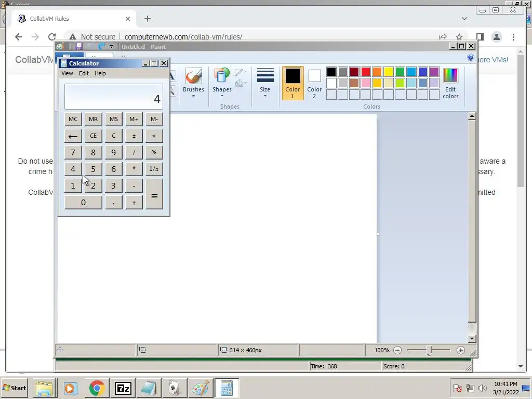Click the plus-minus sign button
This screenshot has height=399, width=532.
134,136
